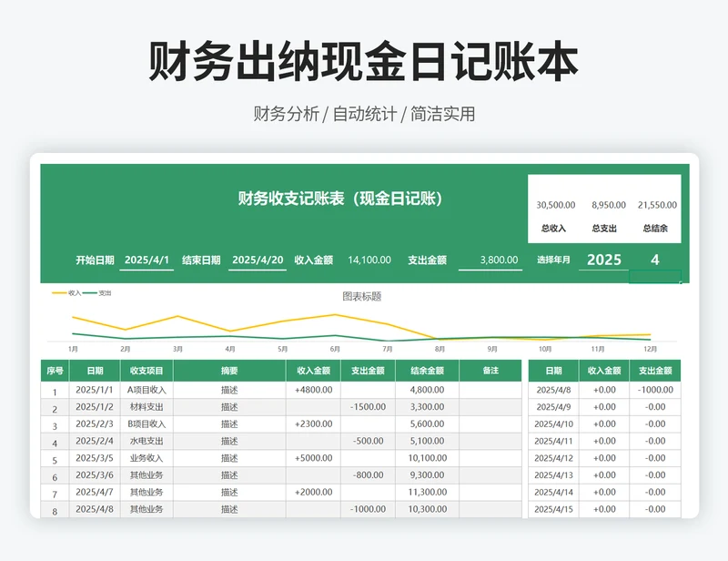This screenshot has height=561, width=728.
Task: Click the green 支出 legend entry
Action: point(97,293)
